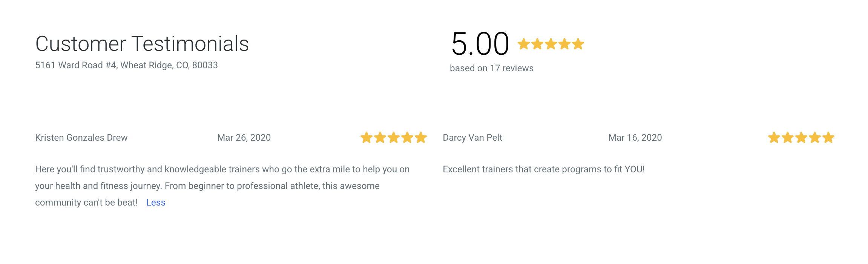
Task: Select reviewer Darcy Van Pelt
Action: click(x=472, y=138)
